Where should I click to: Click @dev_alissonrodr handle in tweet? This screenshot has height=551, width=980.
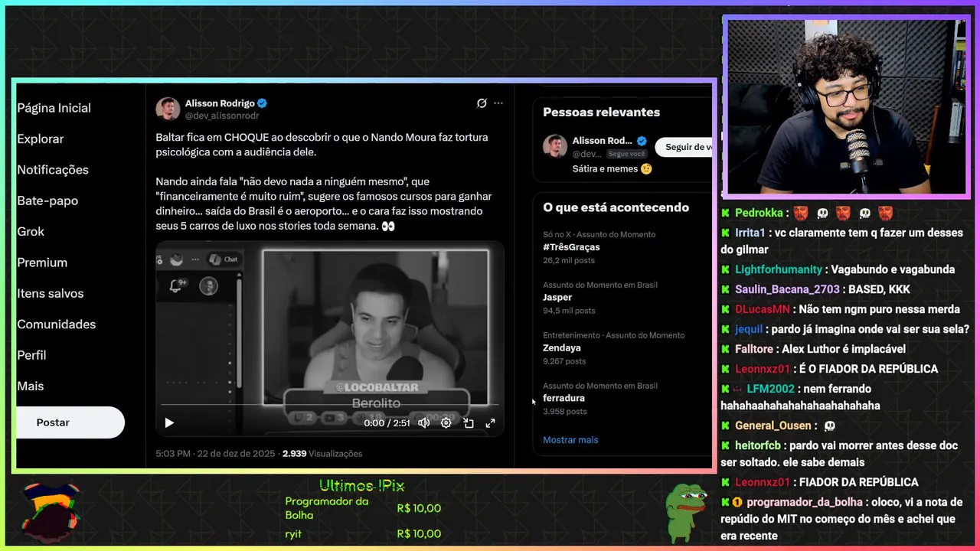click(x=222, y=116)
